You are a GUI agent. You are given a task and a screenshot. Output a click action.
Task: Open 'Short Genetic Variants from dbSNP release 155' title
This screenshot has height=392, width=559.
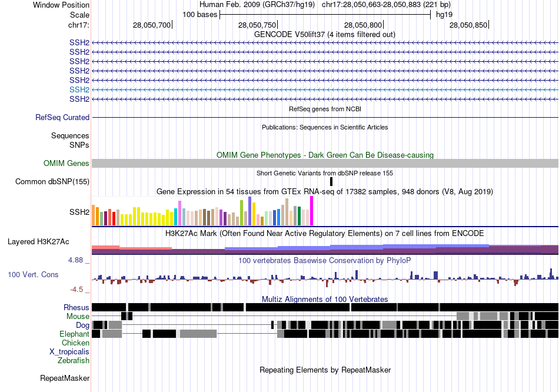click(325, 174)
